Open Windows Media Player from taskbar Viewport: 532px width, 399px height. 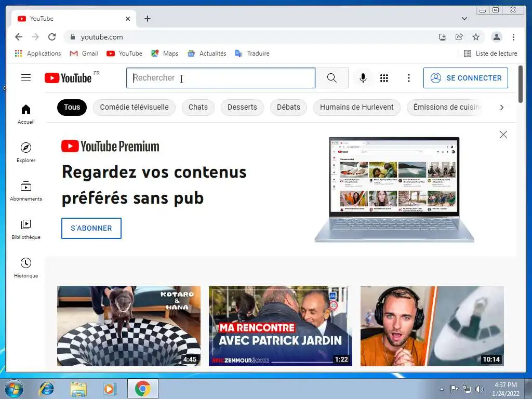(110, 389)
